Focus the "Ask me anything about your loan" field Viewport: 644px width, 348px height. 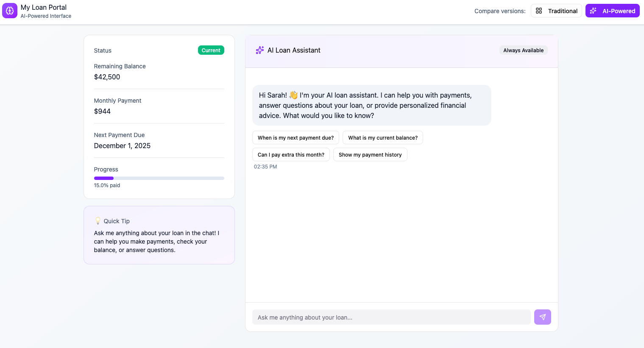[x=391, y=317]
